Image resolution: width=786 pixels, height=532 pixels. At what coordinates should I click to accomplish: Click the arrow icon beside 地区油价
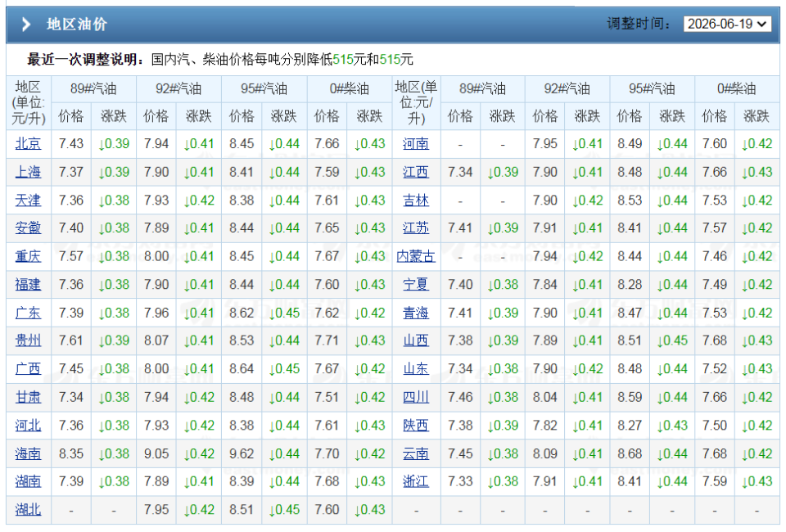pyautogui.click(x=26, y=24)
